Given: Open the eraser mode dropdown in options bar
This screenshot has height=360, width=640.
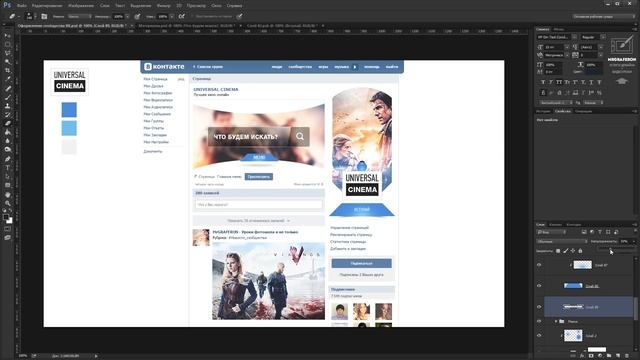Looking at the screenshot, I should [x=79, y=16].
